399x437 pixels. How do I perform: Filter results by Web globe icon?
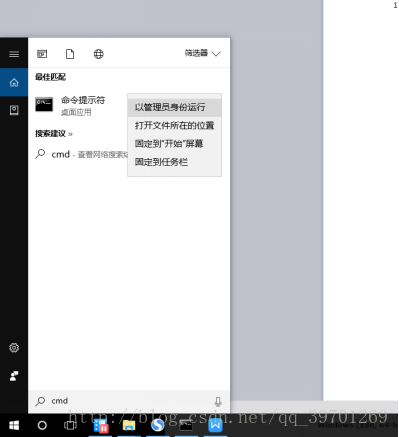point(98,54)
